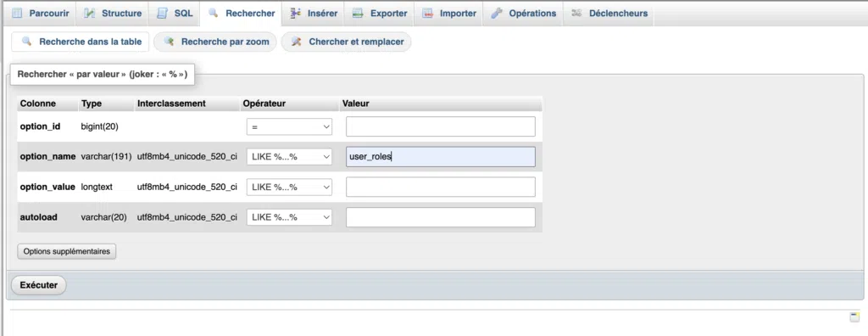The width and height of the screenshot is (868, 336).
Task: Click the Exporter tab icon
Action: (x=359, y=14)
